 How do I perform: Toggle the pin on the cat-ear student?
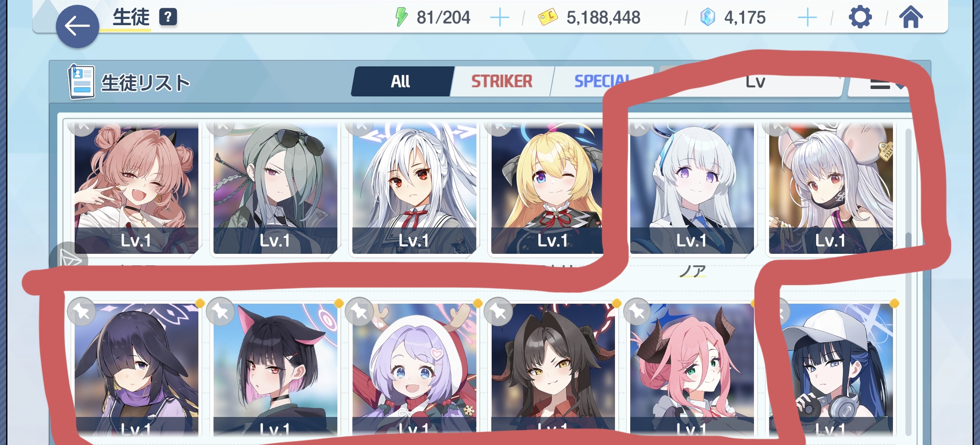221,311
